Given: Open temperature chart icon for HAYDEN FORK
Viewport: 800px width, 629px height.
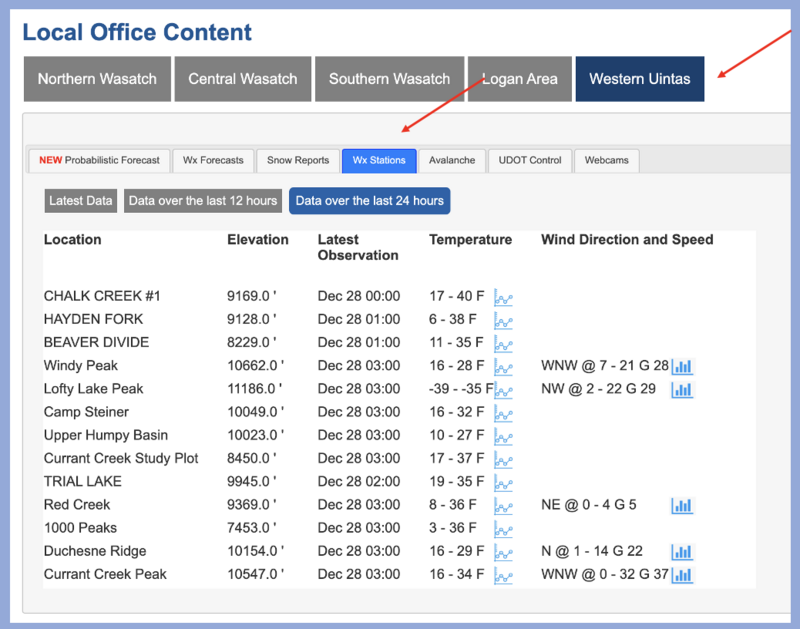Looking at the screenshot, I should (x=503, y=321).
